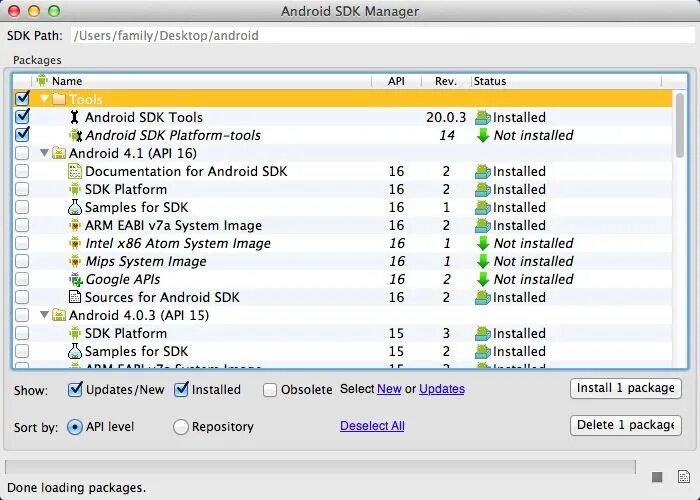The image size is (700, 500).
Task: Open the log icon at bottom right
Action: [683, 477]
